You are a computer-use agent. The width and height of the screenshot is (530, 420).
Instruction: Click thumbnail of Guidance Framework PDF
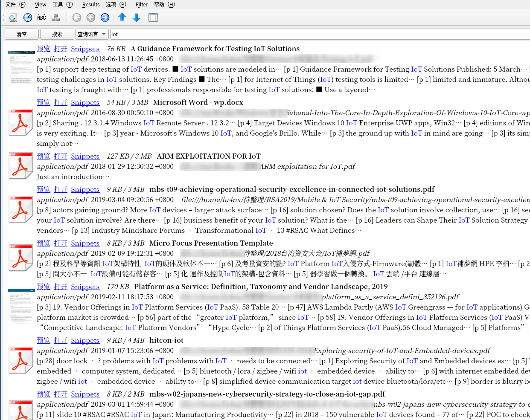pos(21,69)
